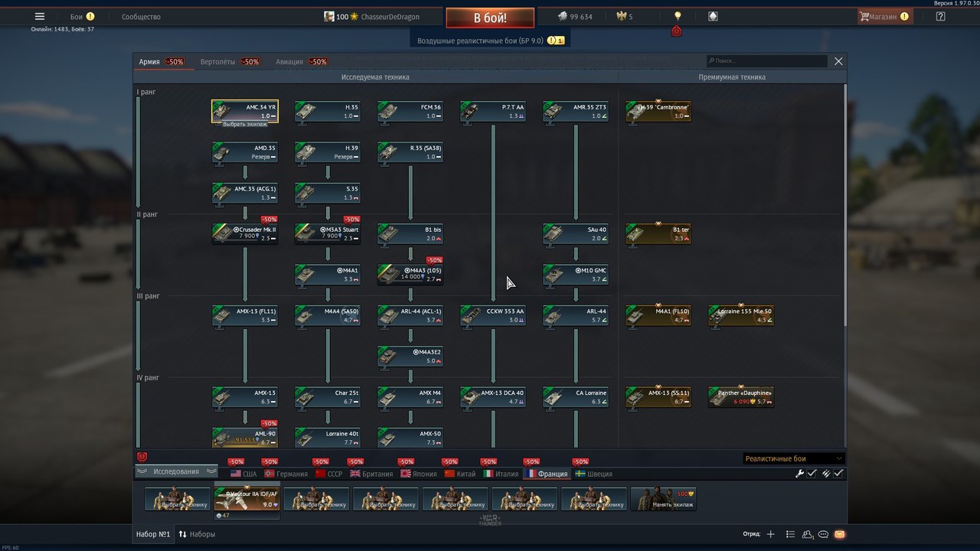This screenshot has width=980, height=551.
Task: Select the Lorraine 155 Mle.50 card
Action: (x=741, y=315)
